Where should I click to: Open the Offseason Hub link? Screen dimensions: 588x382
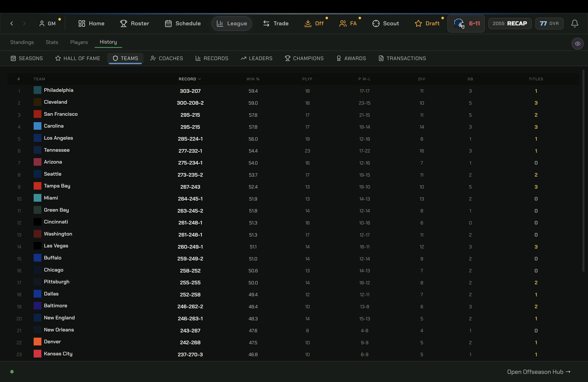tap(539, 372)
